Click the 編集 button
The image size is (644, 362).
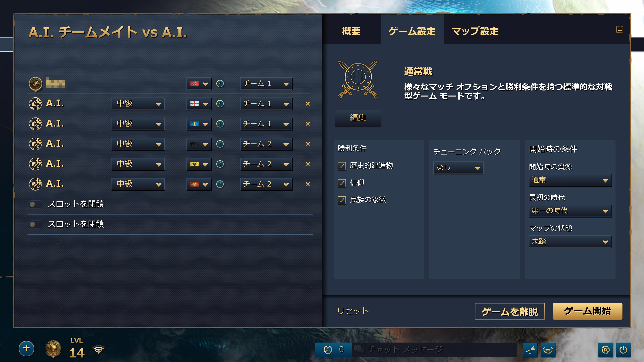[x=358, y=118]
